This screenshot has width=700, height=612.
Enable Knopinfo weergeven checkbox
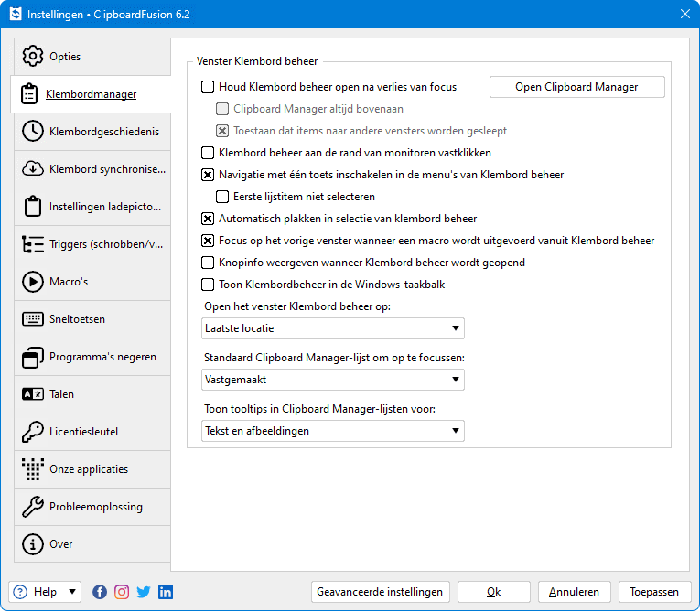208,263
